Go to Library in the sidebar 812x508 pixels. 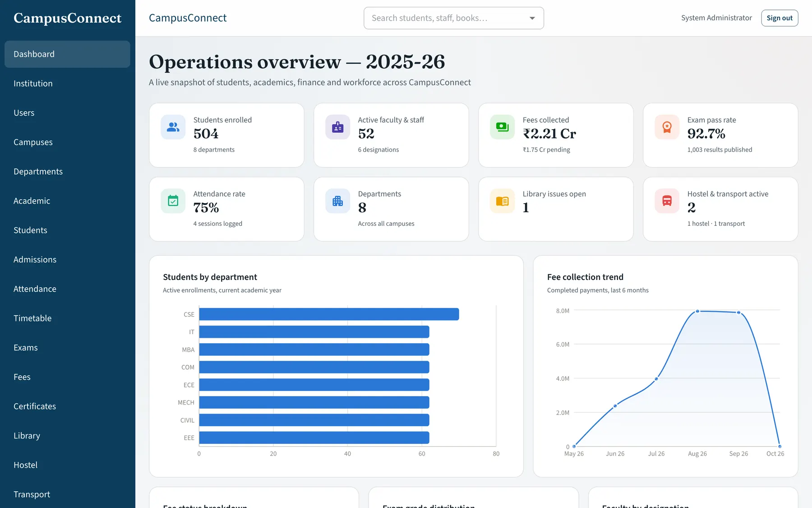coord(67,436)
